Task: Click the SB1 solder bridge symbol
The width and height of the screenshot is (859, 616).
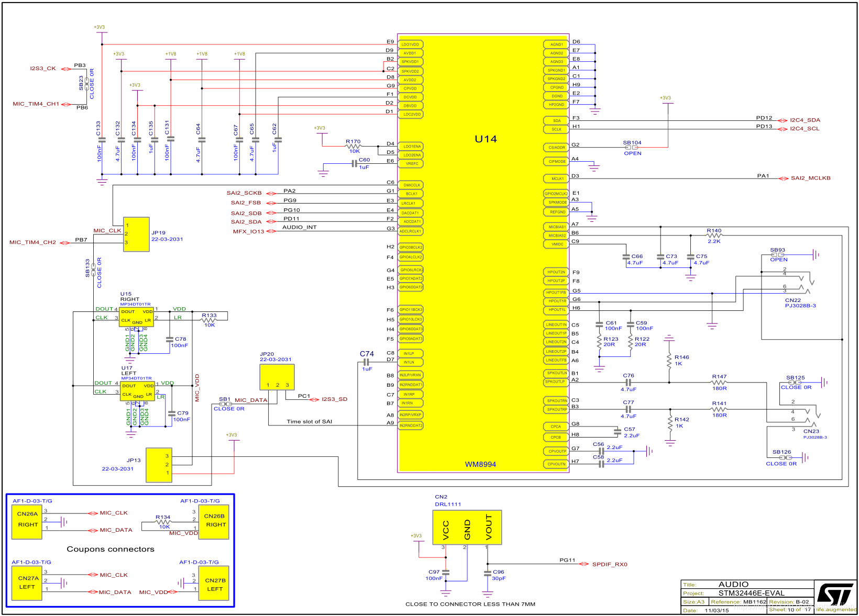Action: 225,404
